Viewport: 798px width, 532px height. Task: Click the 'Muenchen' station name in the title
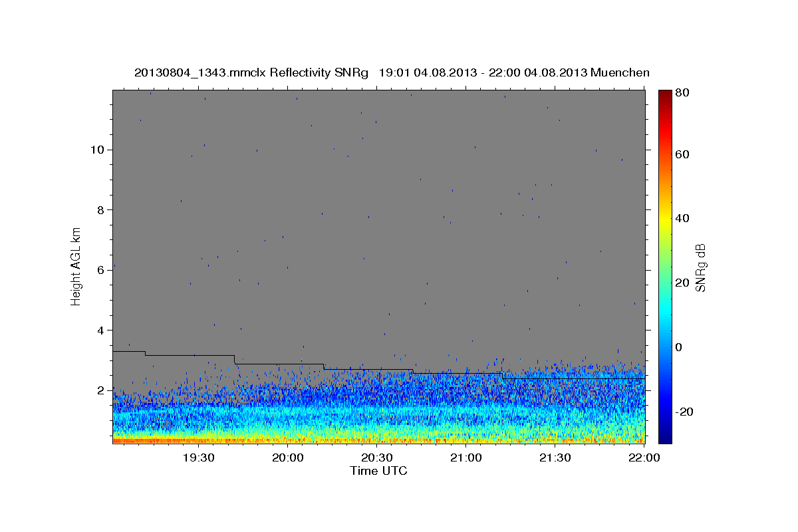pos(620,72)
